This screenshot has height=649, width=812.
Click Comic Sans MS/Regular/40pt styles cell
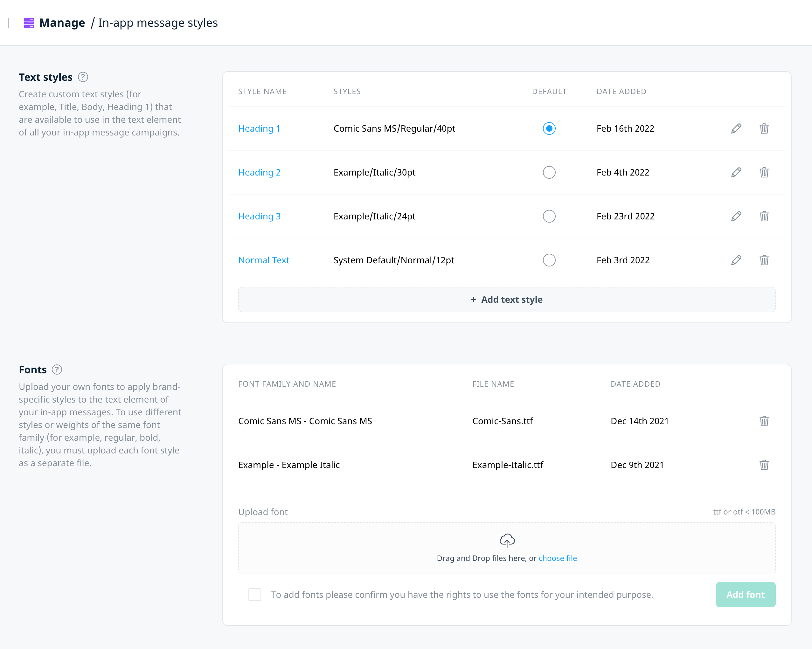click(394, 129)
